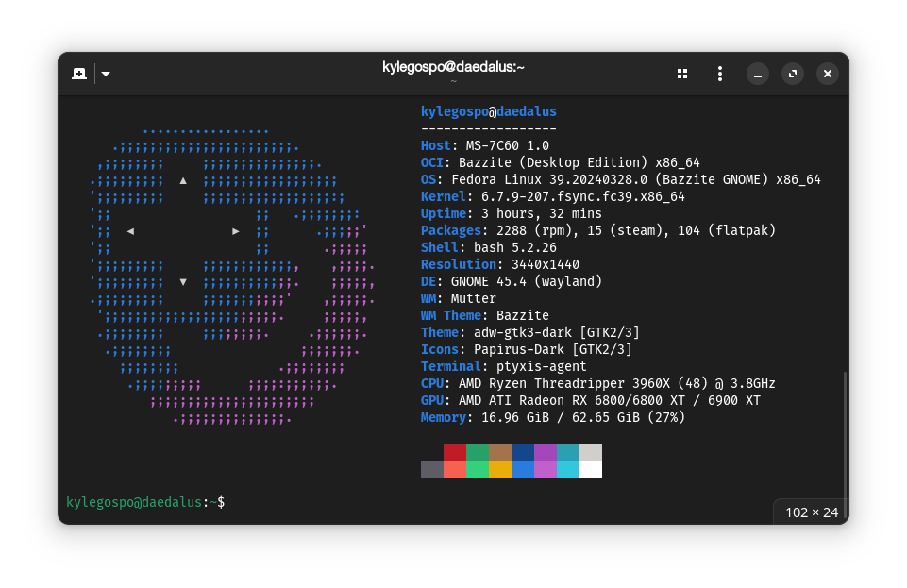
Task: Open a new terminal tab
Action: tap(79, 74)
